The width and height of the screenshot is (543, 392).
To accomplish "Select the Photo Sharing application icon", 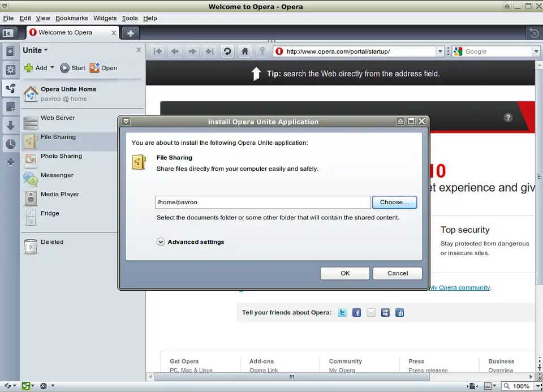I will point(31,160).
